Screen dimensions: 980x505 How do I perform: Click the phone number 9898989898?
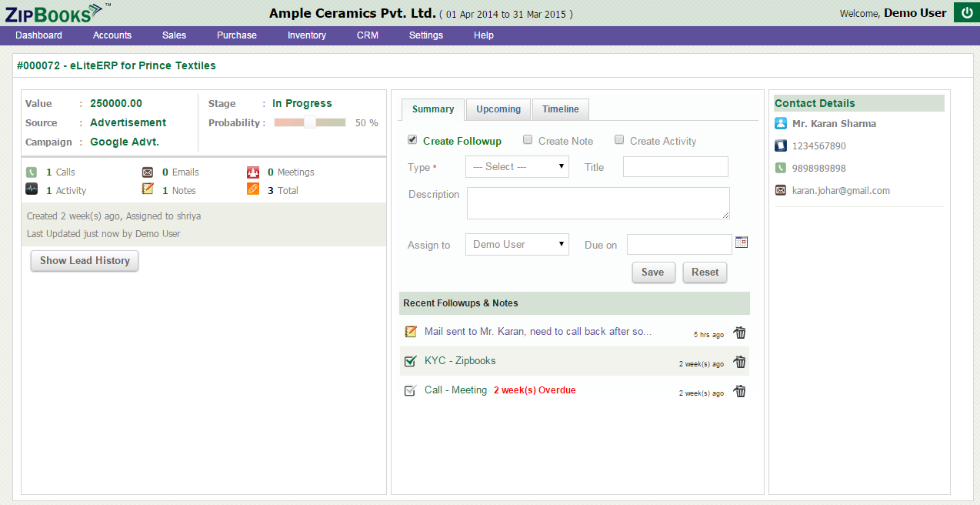pos(819,169)
